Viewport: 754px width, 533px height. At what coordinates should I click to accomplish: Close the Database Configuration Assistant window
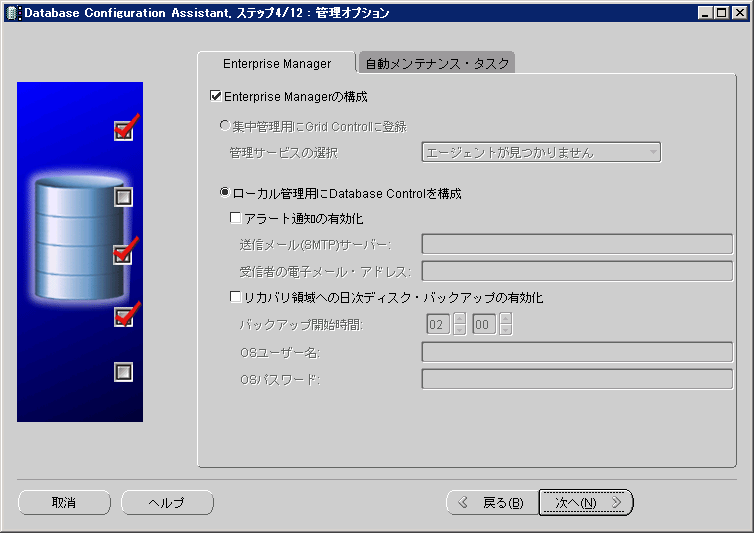[739, 13]
